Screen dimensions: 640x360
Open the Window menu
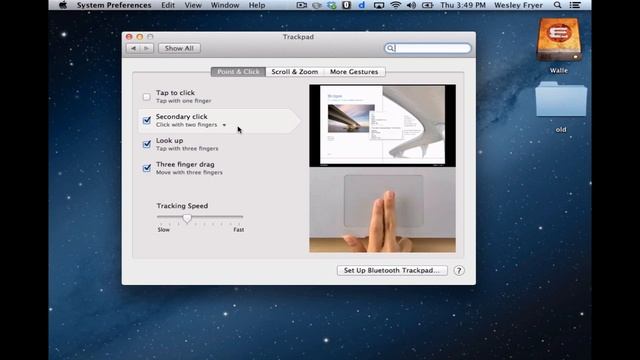225,5
